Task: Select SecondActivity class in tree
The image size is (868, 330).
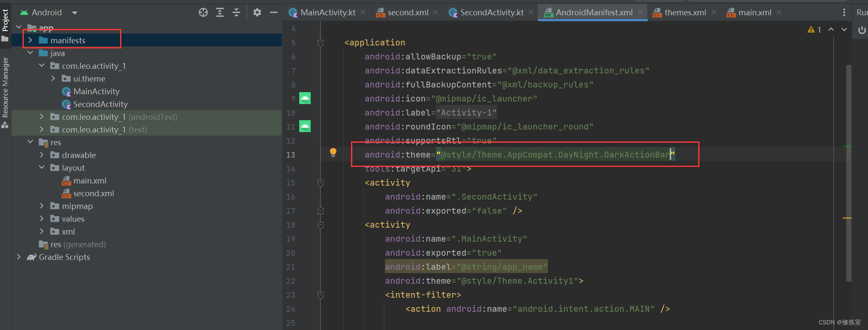Action: click(x=100, y=104)
